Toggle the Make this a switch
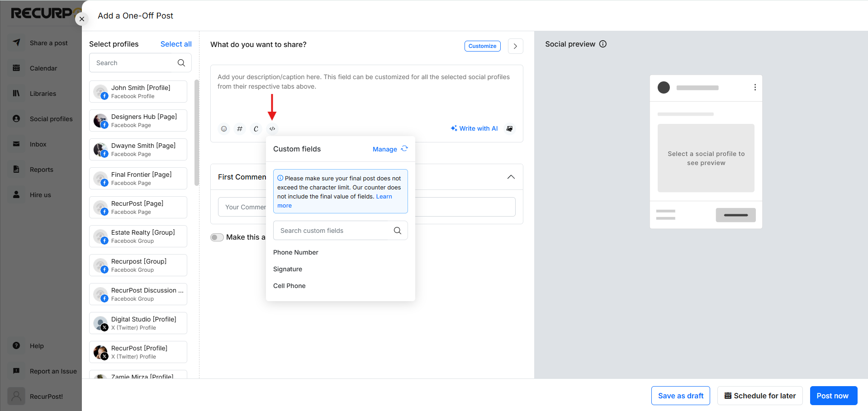Screen dimensions: 868x411 coord(217,237)
